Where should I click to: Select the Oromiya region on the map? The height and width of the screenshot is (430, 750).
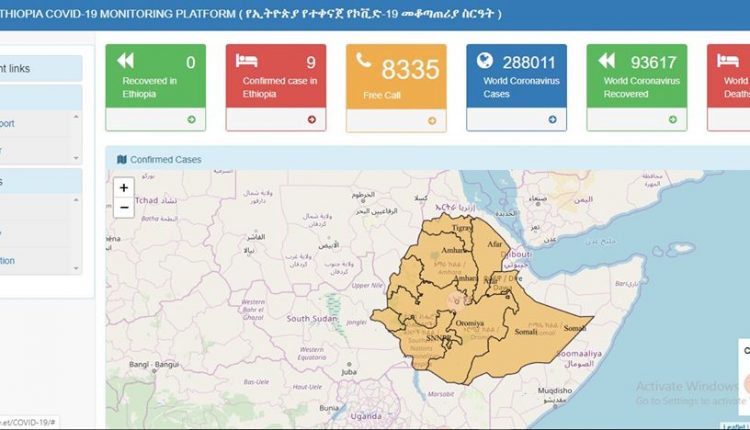coord(469,323)
